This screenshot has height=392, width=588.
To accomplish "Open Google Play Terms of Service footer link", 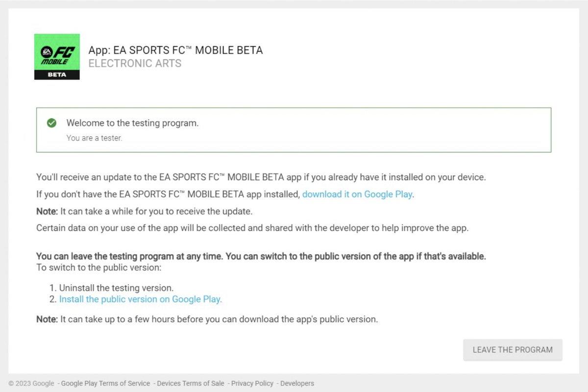I will click(x=105, y=383).
